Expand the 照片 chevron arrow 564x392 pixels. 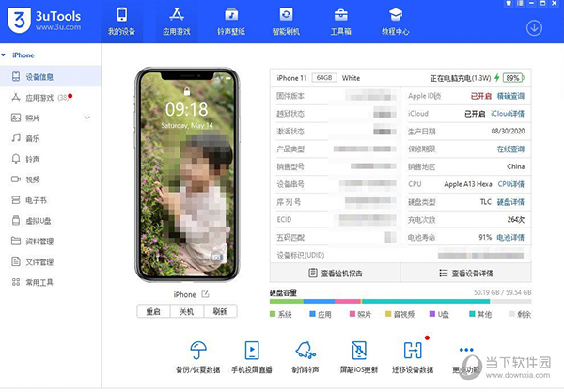click(87, 118)
